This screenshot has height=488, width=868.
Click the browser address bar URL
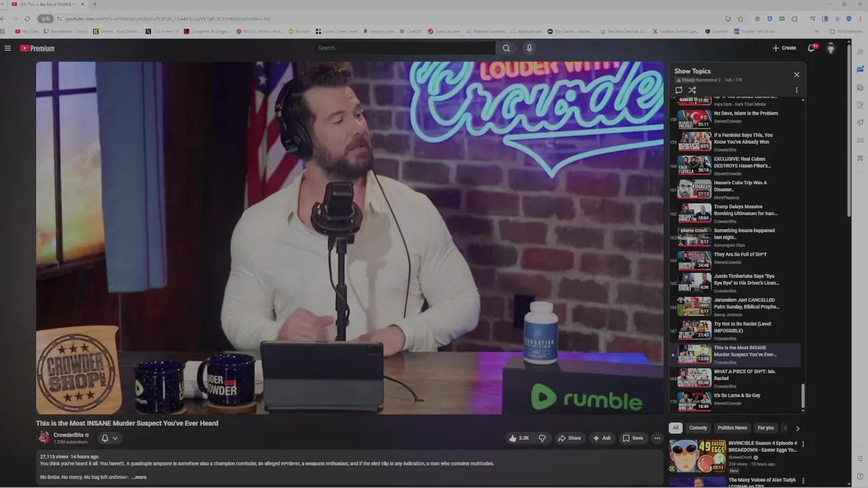pyautogui.click(x=167, y=19)
